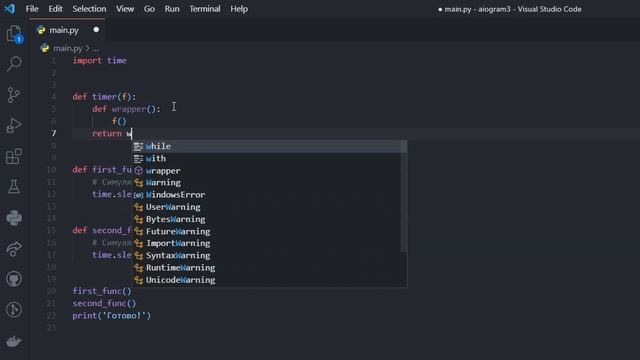Select the 'WindowsError' autocomplete suggestion
Viewport: 640px width, 360px height.
267,195
